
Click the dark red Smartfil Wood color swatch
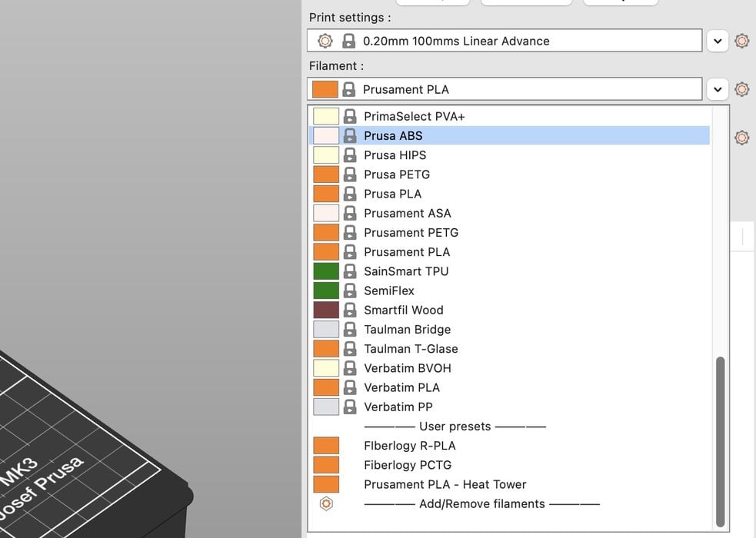tap(326, 311)
